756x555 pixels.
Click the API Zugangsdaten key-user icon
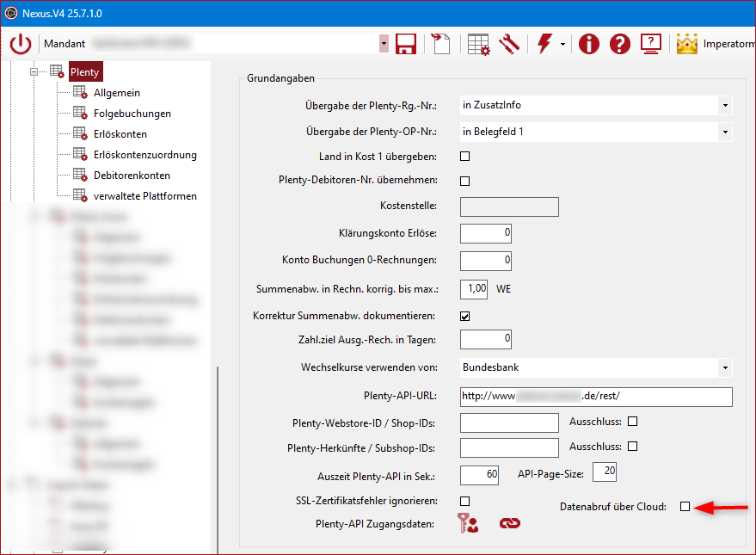468,523
